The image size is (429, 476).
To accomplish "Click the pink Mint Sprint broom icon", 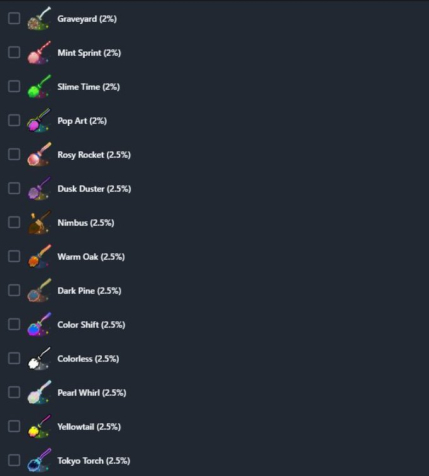I will click(39, 53).
